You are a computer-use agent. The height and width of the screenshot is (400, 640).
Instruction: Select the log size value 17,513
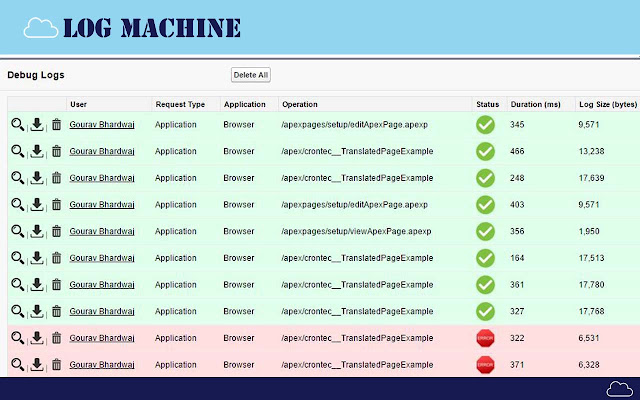[591, 258]
